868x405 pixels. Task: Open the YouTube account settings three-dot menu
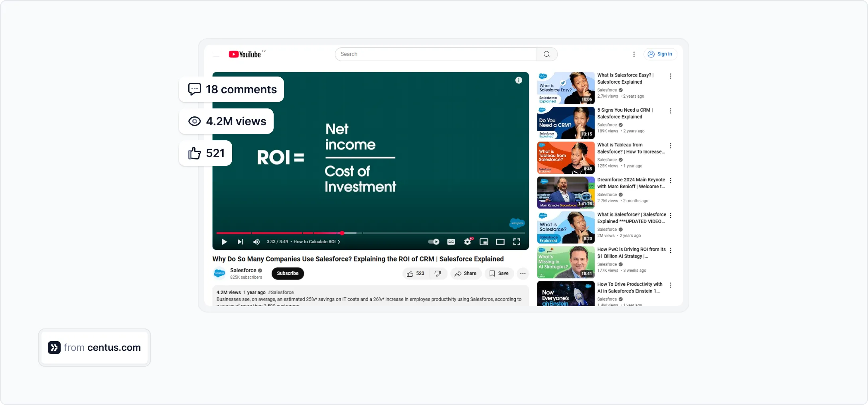tap(634, 54)
